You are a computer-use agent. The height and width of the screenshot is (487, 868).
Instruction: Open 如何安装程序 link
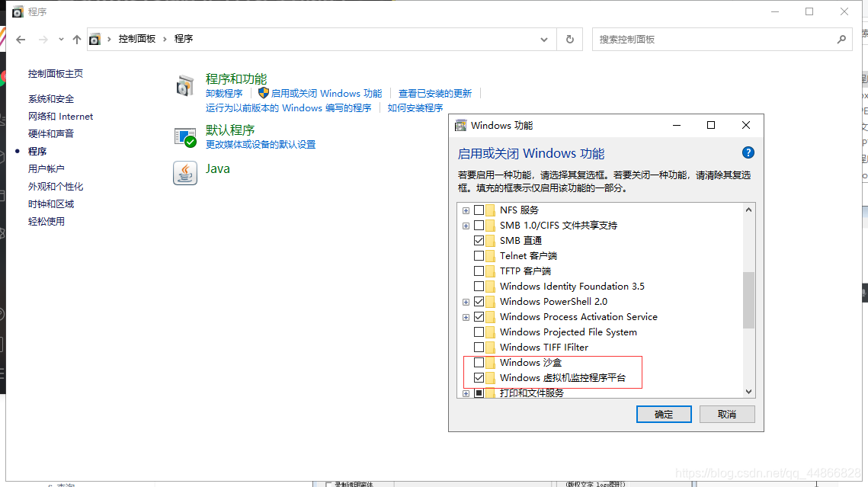(x=415, y=108)
